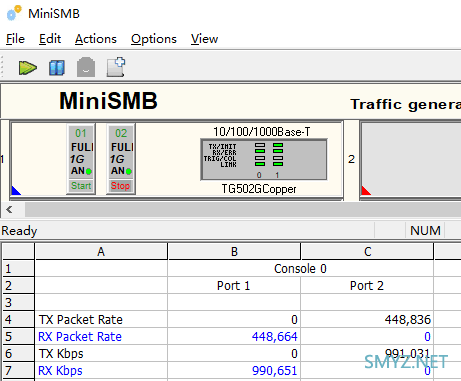Click the 10/100/1000Base-T module label
Screen dimensions: 461x381
(262, 132)
